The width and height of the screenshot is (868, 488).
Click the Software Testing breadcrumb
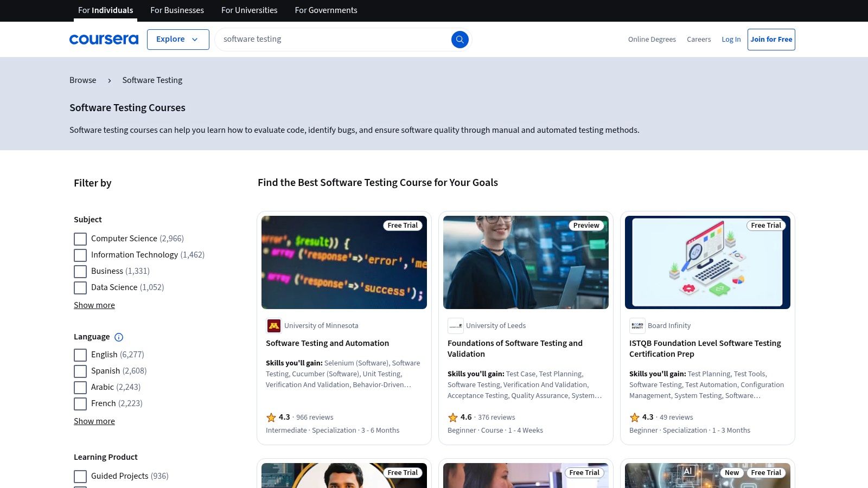[x=152, y=80]
